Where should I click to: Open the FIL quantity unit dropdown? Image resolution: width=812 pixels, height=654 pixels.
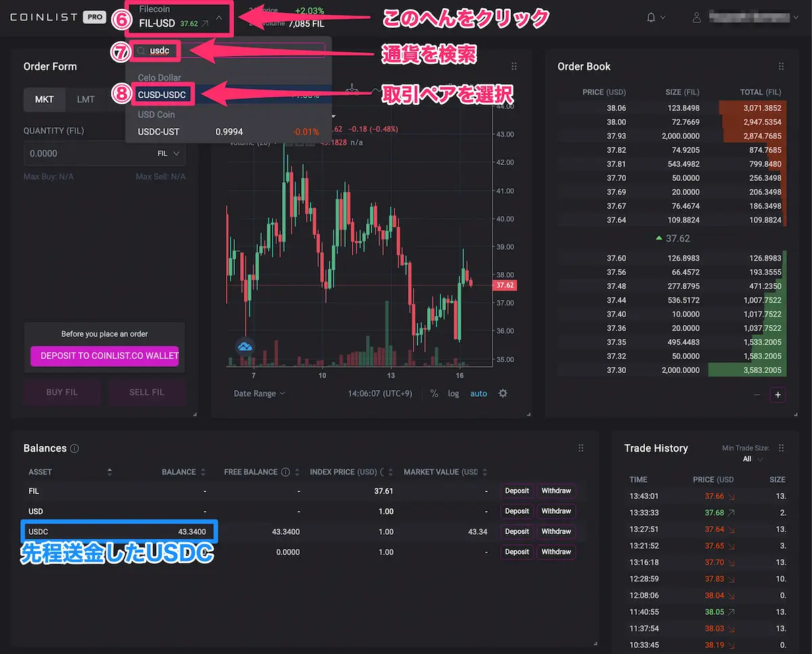tap(168, 154)
